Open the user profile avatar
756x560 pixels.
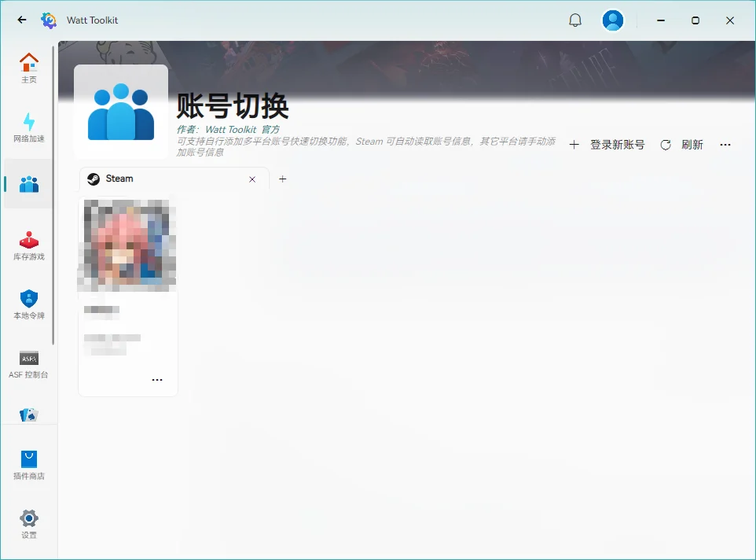(613, 20)
